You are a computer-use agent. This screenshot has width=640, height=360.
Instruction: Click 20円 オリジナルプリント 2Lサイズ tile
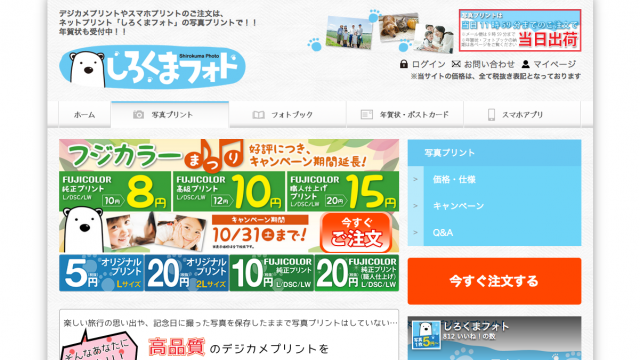coord(187,273)
